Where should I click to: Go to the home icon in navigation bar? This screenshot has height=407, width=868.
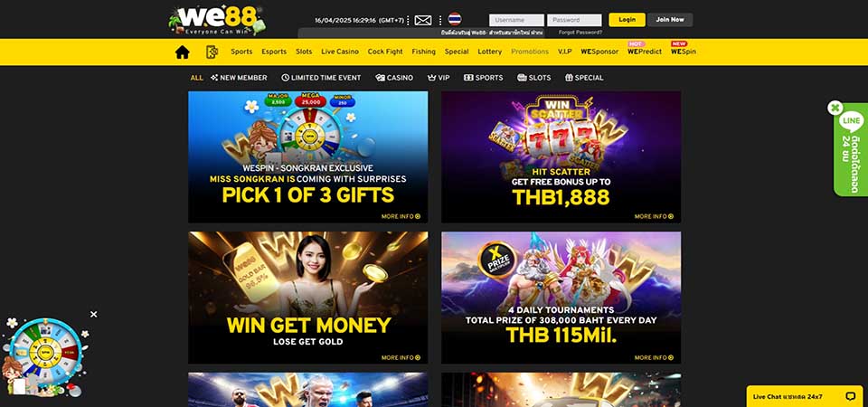coord(182,52)
